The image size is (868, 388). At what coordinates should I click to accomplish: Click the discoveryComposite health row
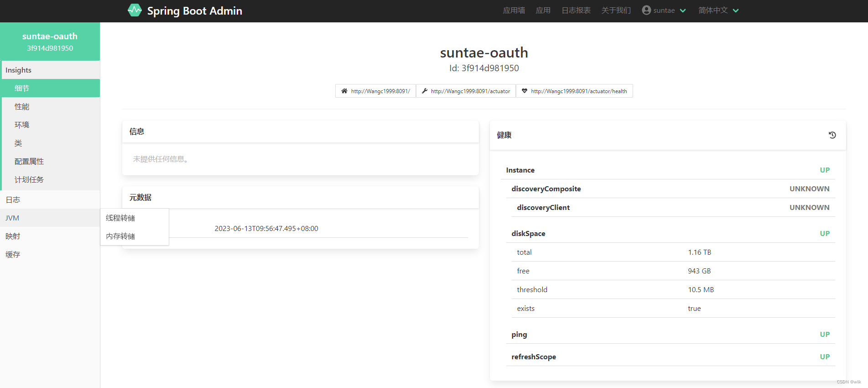point(670,189)
